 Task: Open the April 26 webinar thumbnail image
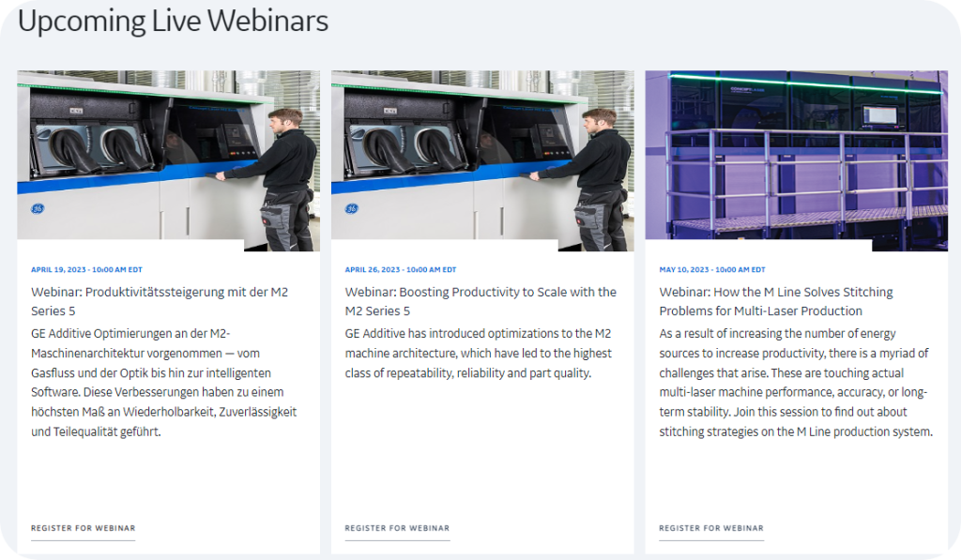point(482,160)
